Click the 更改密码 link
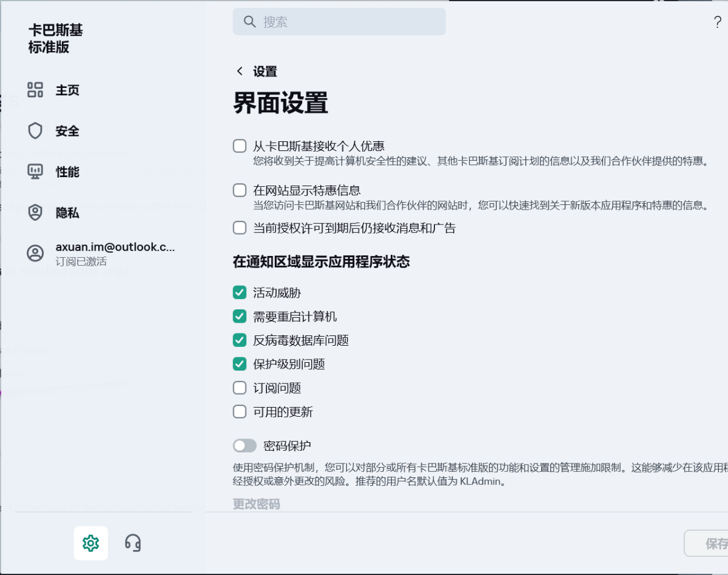The height and width of the screenshot is (575, 728). (x=257, y=504)
